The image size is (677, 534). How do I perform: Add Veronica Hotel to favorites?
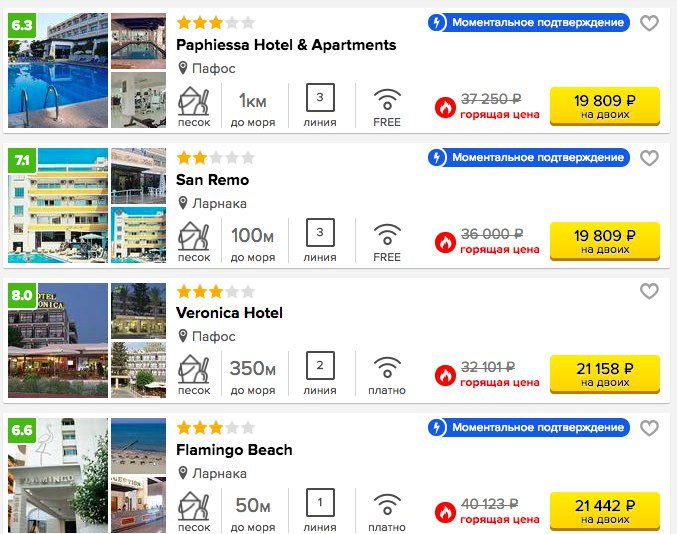pyautogui.click(x=649, y=291)
